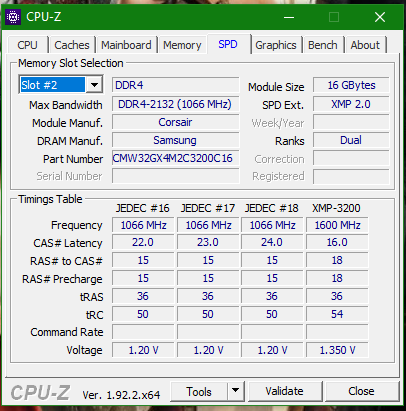Click the DDR4-2132 (1066 MHz) bandwidth value
This screenshot has height=411, width=406.
click(x=176, y=104)
